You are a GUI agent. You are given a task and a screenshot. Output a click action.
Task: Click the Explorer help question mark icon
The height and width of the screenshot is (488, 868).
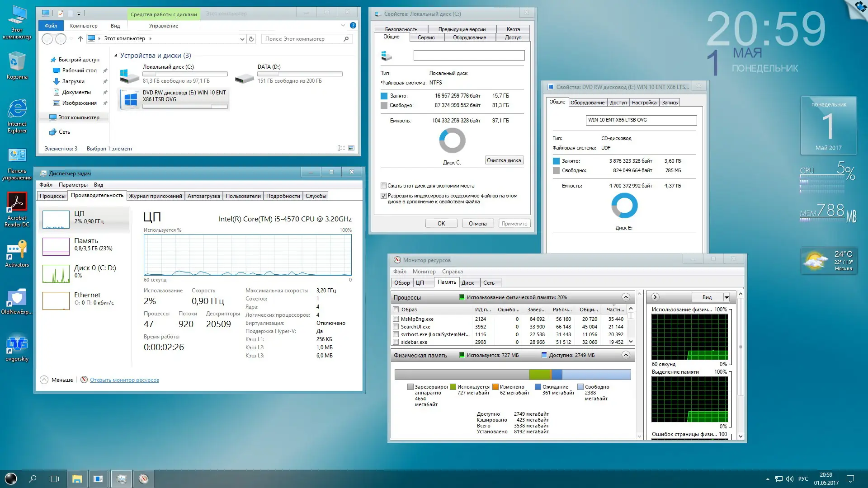pyautogui.click(x=353, y=26)
